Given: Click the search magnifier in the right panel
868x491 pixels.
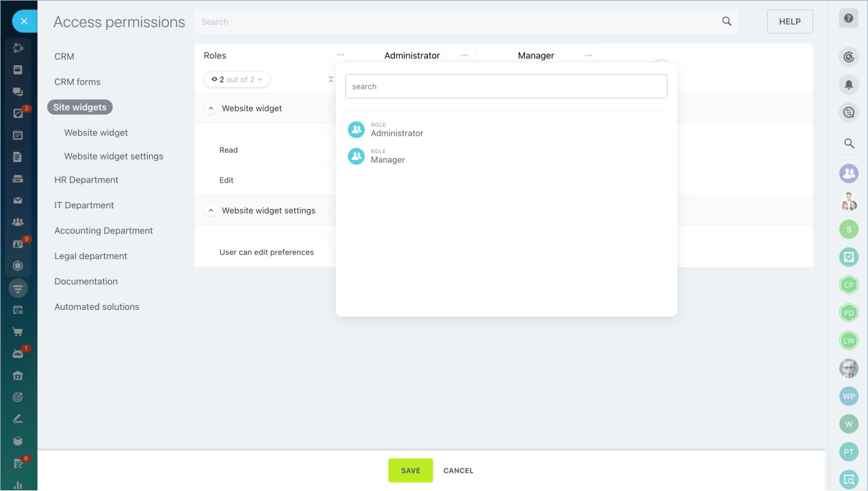Looking at the screenshot, I should pyautogui.click(x=848, y=143).
